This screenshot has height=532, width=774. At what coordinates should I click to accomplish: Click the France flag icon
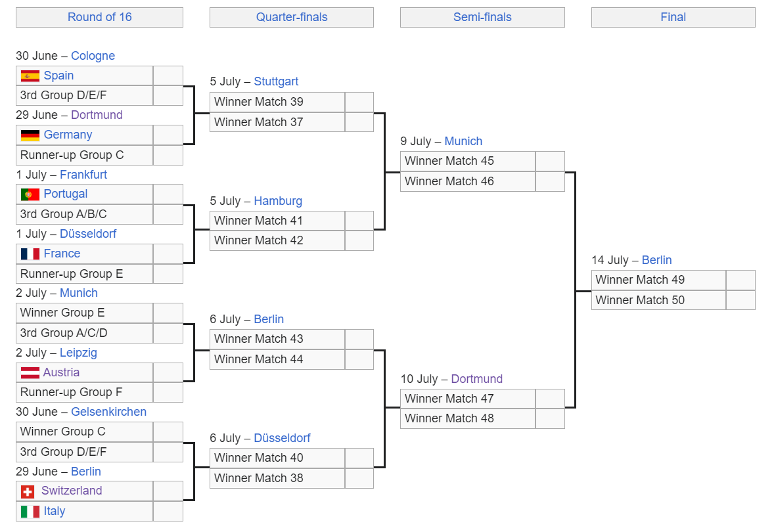(x=30, y=254)
